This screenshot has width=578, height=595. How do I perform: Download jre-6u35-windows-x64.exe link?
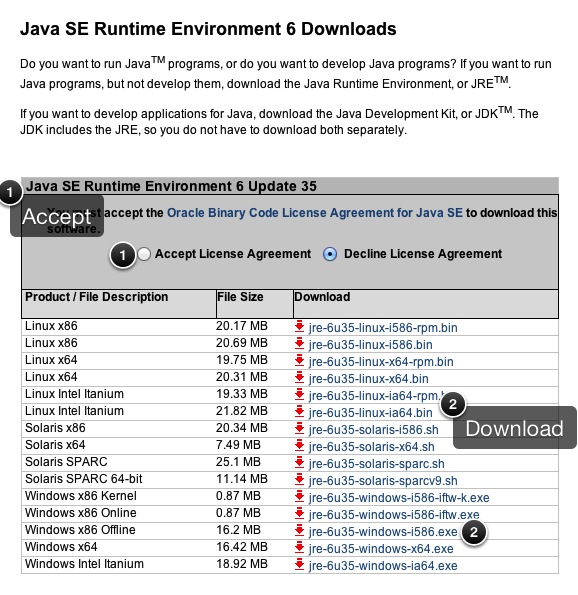(x=381, y=549)
